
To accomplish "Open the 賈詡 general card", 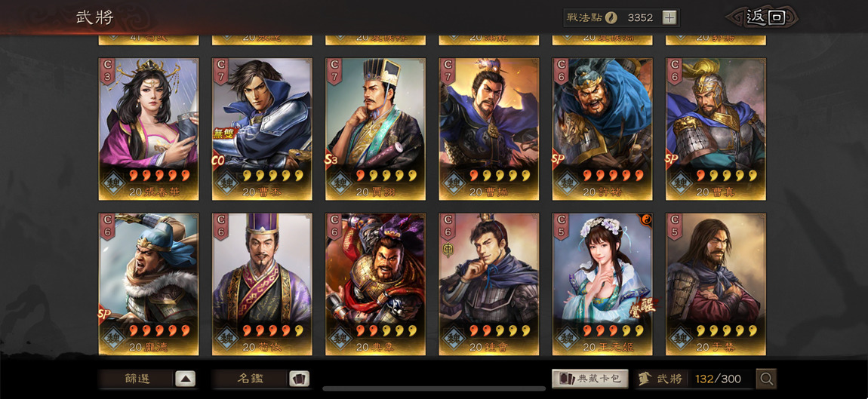I will point(375,129).
